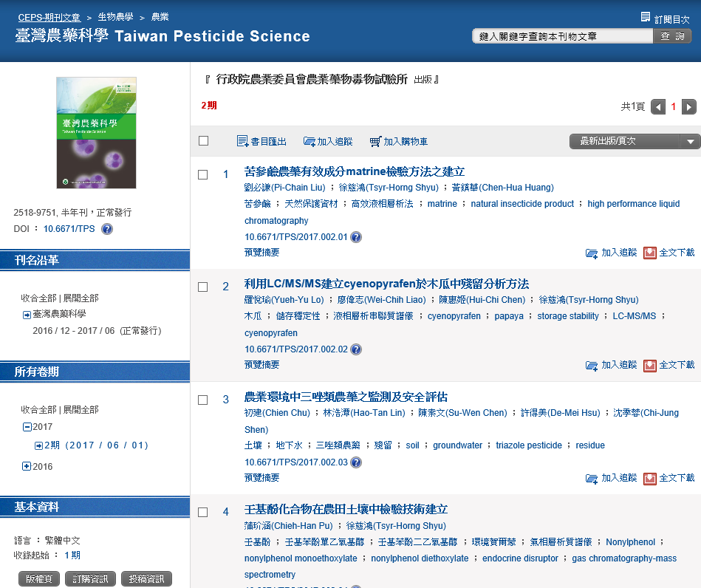Click the 版權頁 button

click(39, 578)
